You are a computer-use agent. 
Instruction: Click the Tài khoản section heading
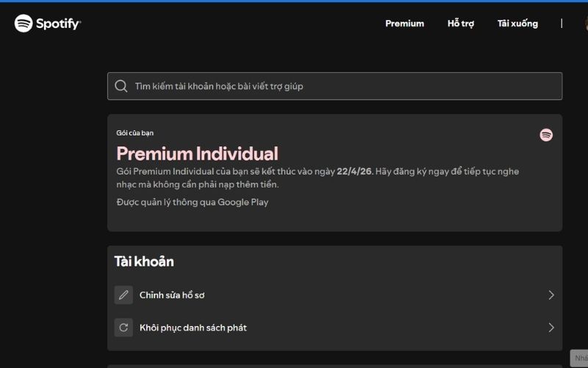point(144,262)
